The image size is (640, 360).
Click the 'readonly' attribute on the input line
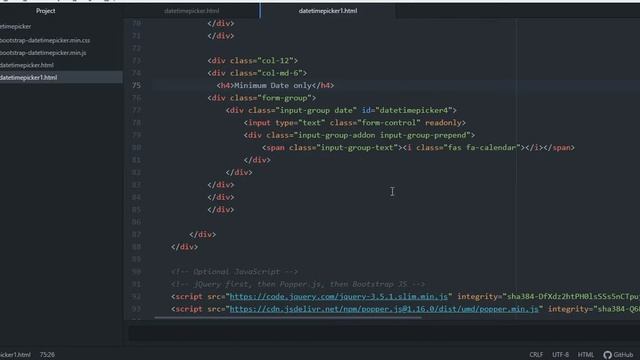[443, 122]
